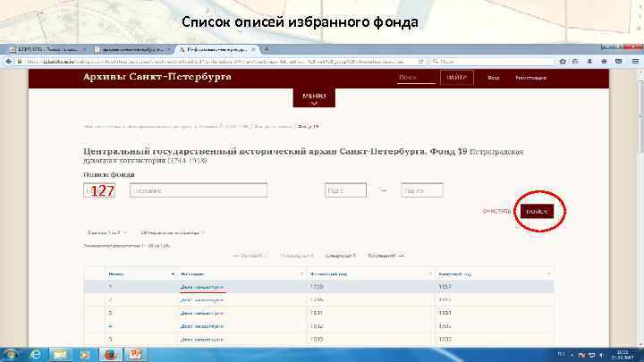The height and width of the screenshot is (362, 644).
Task: Click end year 1857 in row 1
Action: point(445,287)
